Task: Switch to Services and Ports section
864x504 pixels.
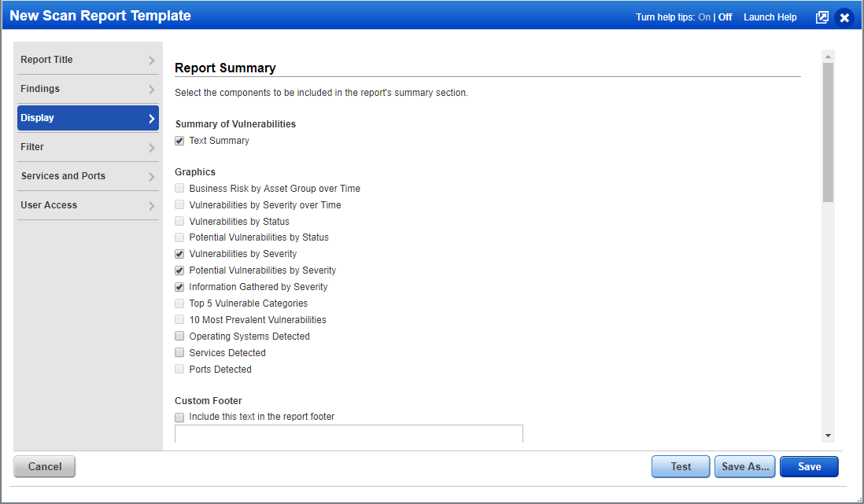Action: pos(87,176)
